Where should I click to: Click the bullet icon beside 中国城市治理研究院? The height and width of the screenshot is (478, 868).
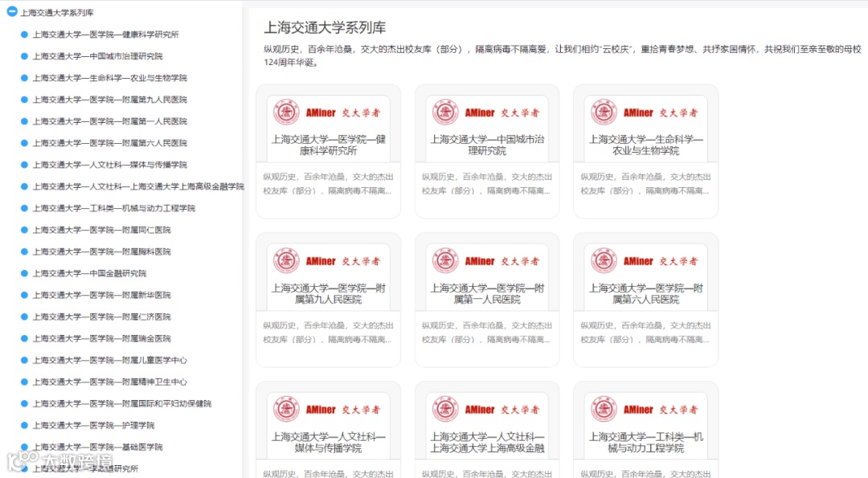[x=24, y=56]
